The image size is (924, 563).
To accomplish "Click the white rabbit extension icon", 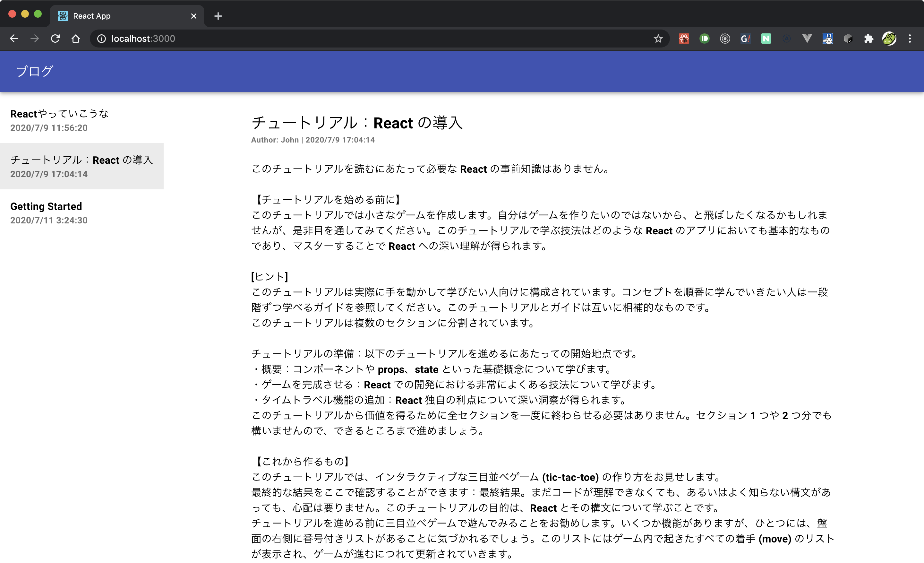I will click(828, 39).
